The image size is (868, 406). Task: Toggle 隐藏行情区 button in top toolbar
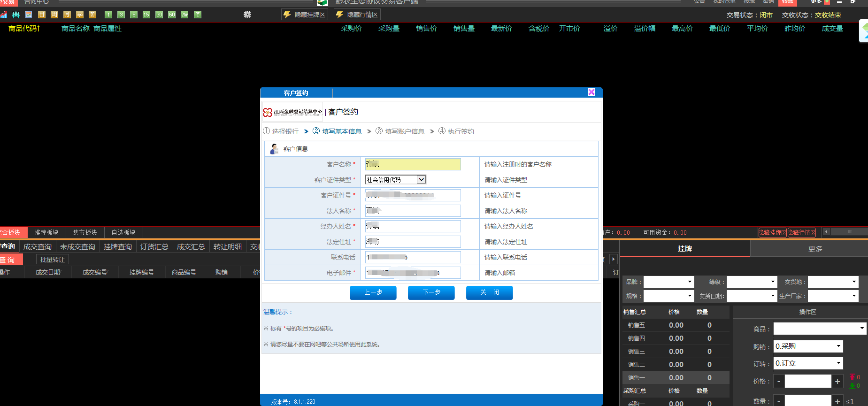click(x=357, y=15)
